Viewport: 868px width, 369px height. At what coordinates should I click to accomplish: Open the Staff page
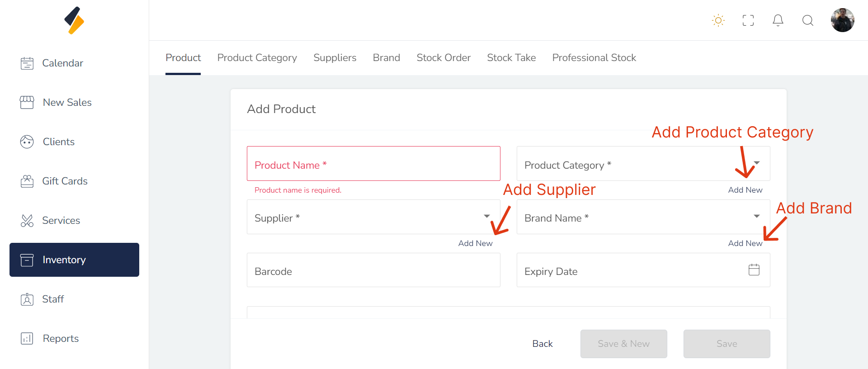pyautogui.click(x=53, y=299)
